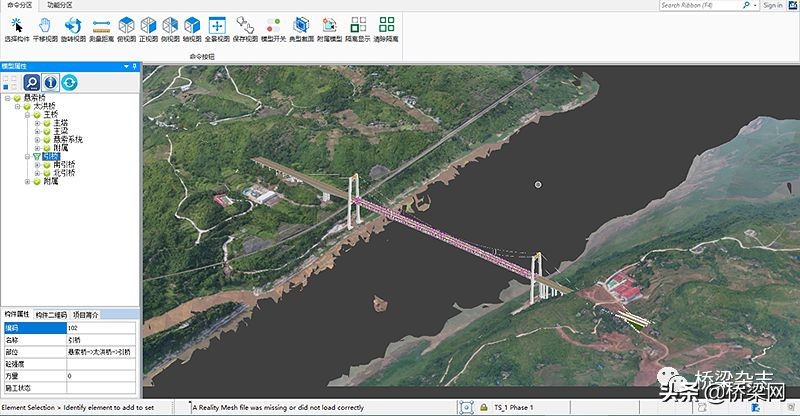Click the 隔离显示 isolate display button
This screenshot has height=416, width=800.
[x=358, y=25]
